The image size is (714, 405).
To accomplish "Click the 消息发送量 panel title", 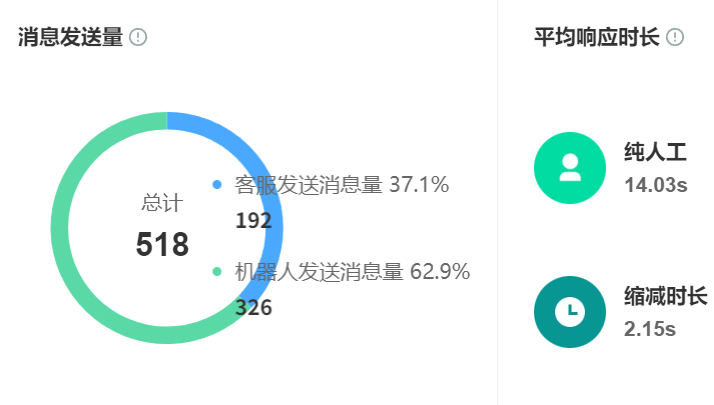I will [x=70, y=38].
